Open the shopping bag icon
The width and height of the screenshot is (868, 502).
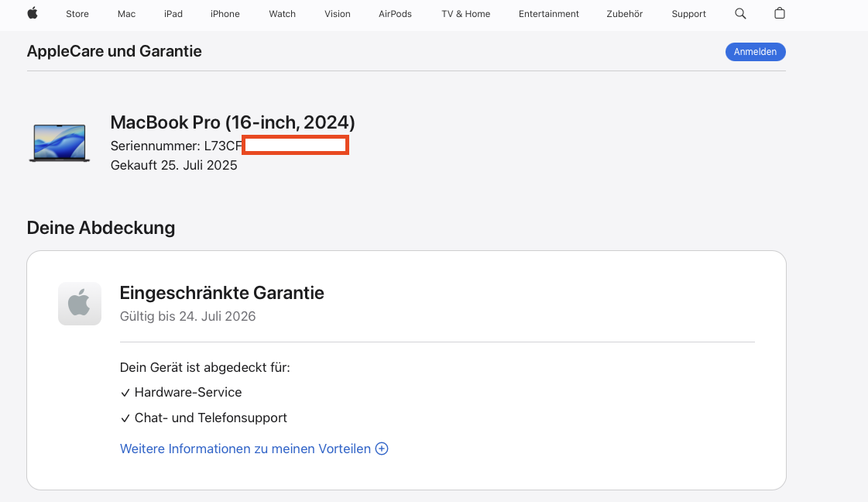780,13
